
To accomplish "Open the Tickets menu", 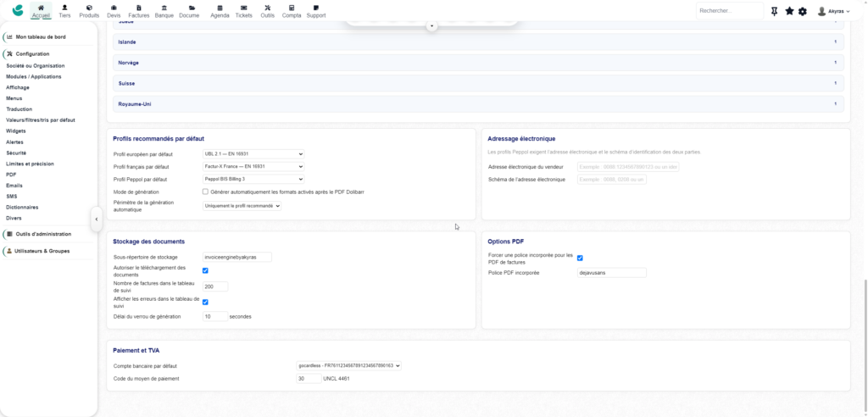I will (243, 11).
